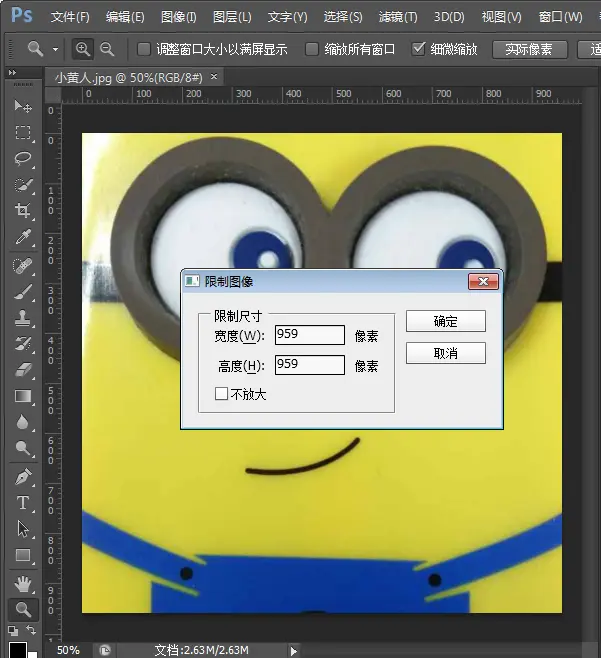Swap foreground and background colors
Viewport: 601px width, 658px height.
(x=31, y=630)
